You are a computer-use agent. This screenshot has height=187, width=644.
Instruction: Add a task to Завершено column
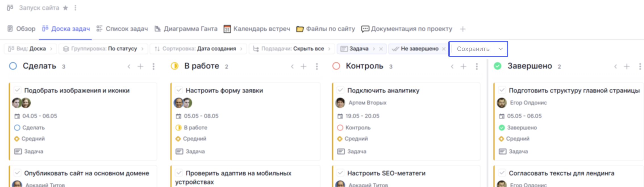coord(627,66)
